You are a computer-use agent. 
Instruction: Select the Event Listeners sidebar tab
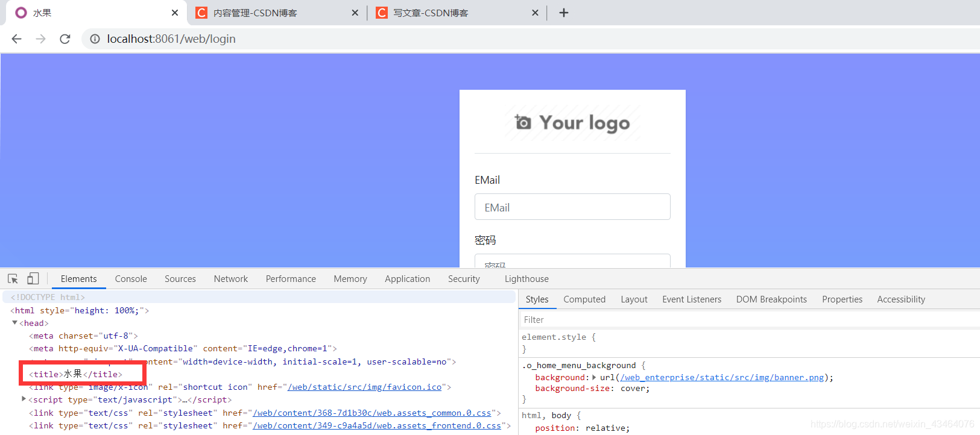692,299
